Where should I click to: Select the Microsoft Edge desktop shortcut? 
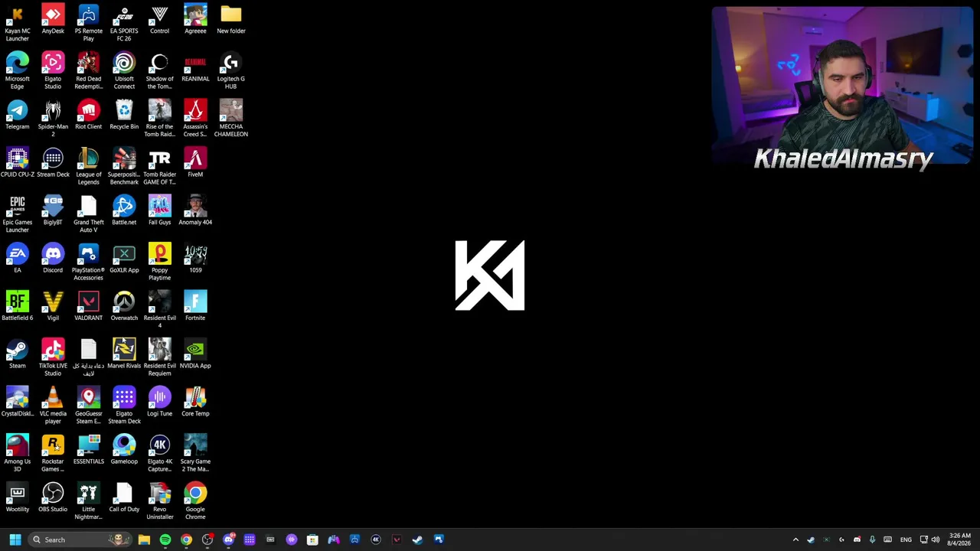(x=17, y=71)
